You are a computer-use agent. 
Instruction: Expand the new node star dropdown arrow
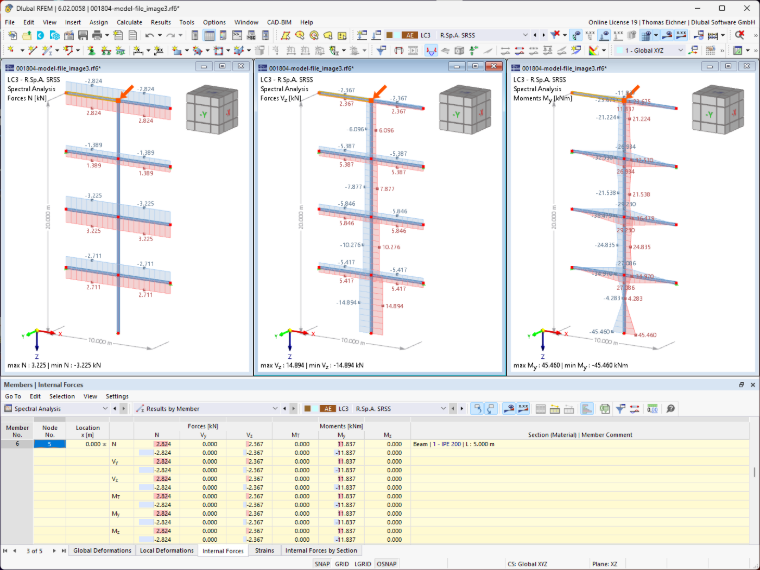pyautogui.click(x=20, y=50)
